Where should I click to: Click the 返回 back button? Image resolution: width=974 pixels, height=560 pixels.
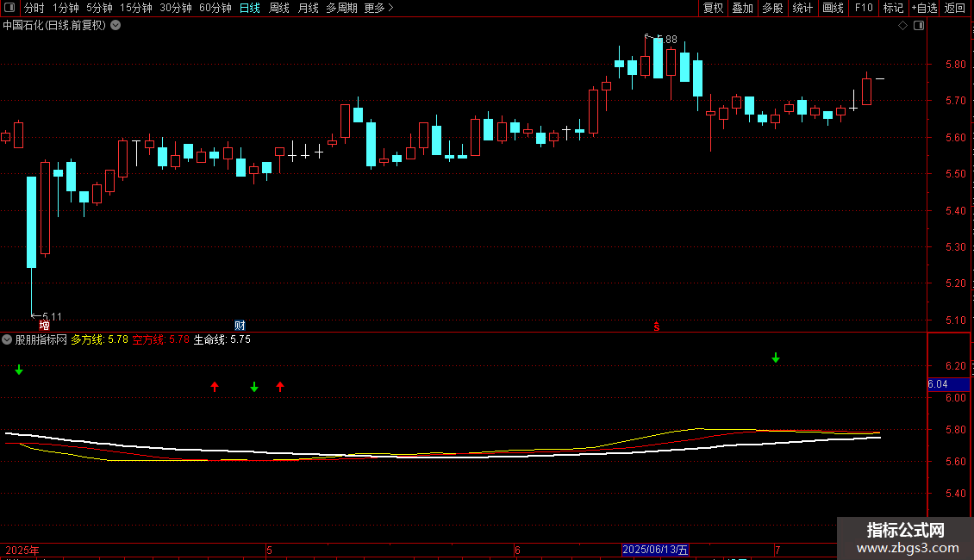[955, 8]
